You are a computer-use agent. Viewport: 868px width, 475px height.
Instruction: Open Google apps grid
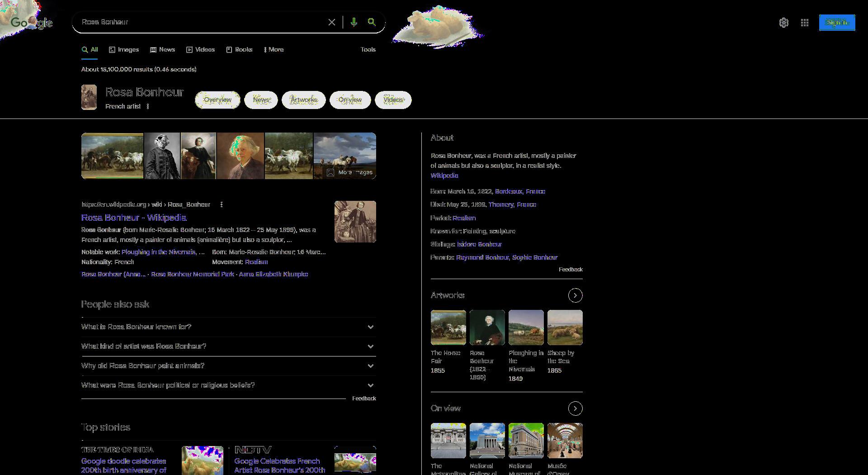click(x=805, y=23)
